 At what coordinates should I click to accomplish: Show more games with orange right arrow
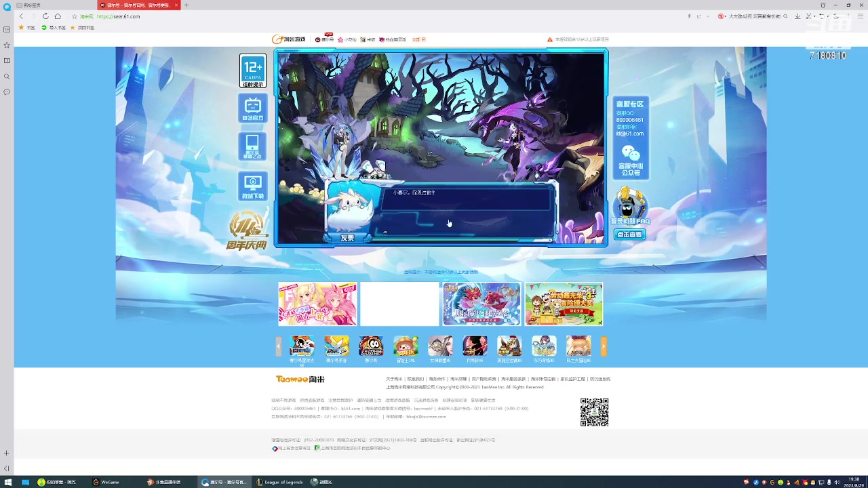604,346
